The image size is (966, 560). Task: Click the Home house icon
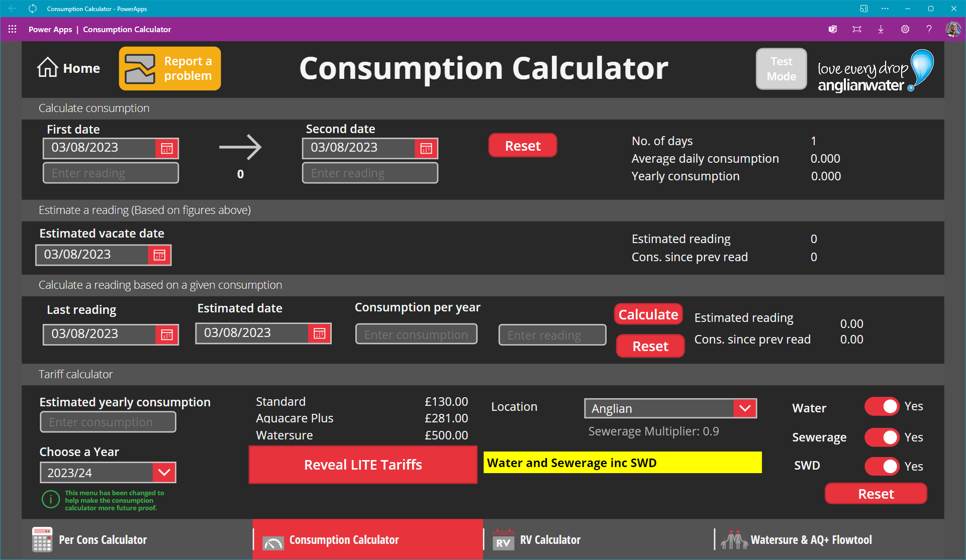(48, 68)
